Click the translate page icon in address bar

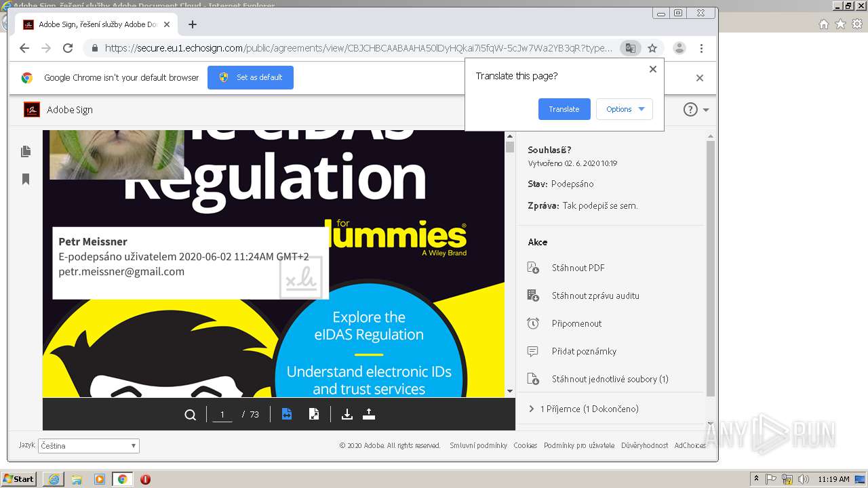(x=631, y=48)
